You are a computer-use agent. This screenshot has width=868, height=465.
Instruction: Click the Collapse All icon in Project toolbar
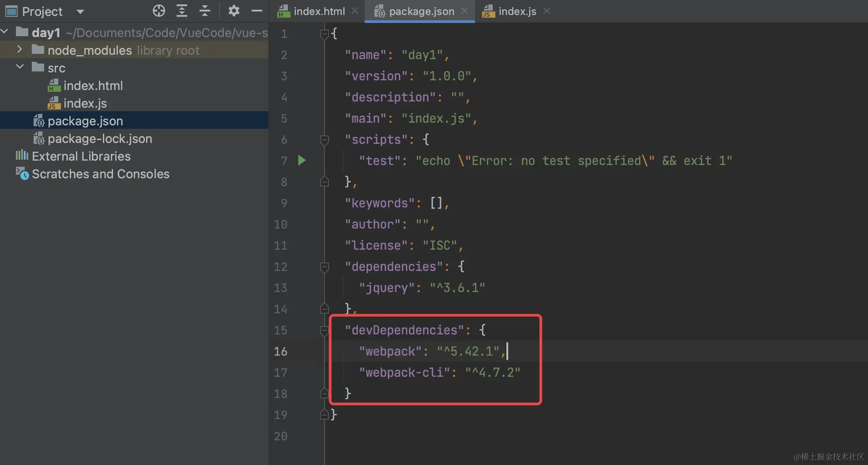tap(205, 11)
